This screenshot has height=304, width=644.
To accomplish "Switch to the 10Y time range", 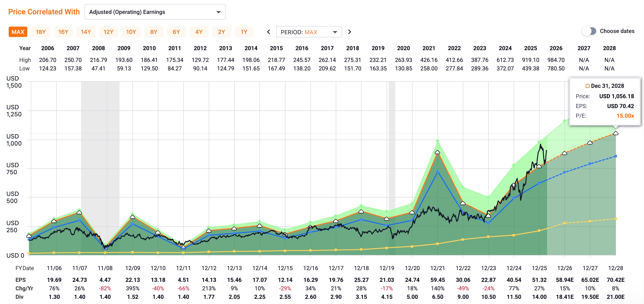I will (131, 32).
